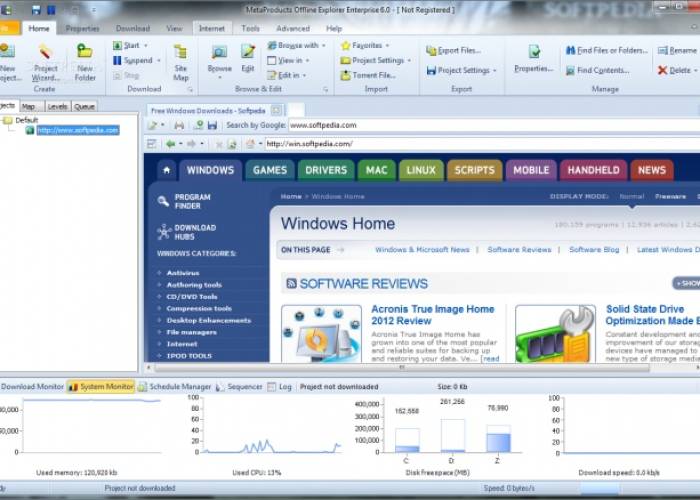The width and height of the screenshot is (700, 500).
Task: Create a New Folder
Action: (x=85, y=62)
